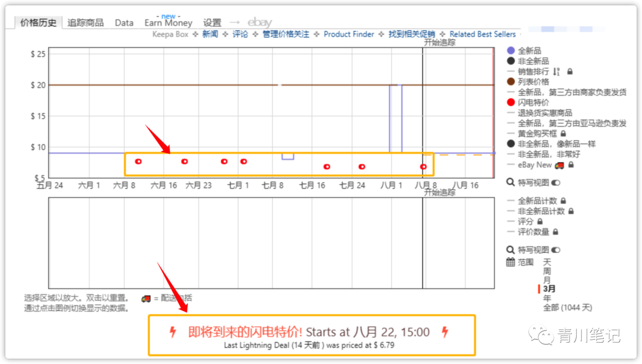The height and width of the screenshot is (364, 642).
Task: Select the 年 range option
Action: click(x=547, y=298)
